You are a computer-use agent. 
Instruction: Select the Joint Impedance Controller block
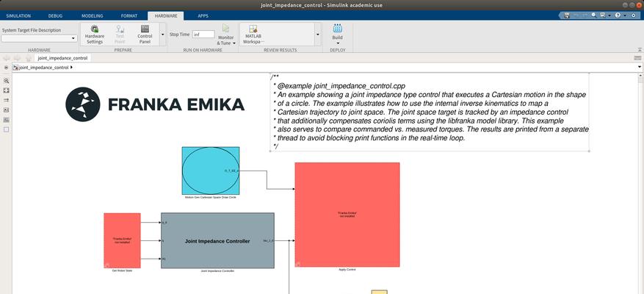(217, 240)
